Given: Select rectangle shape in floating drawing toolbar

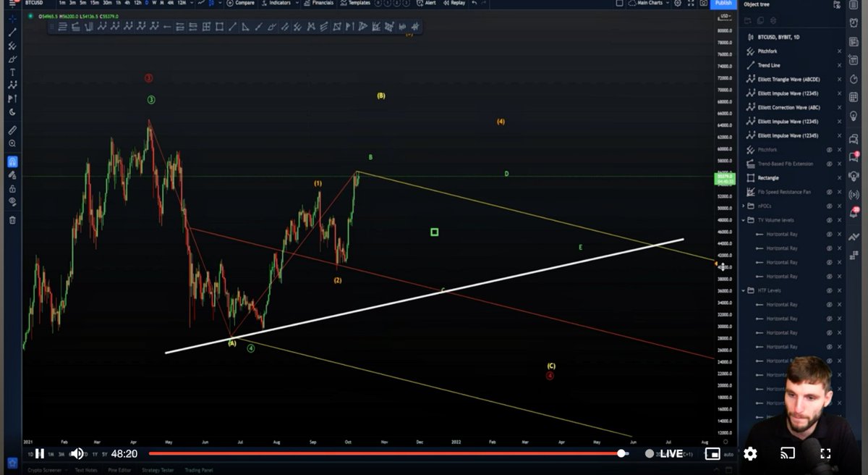Looking at the screenshot, I should coord(218,28).
